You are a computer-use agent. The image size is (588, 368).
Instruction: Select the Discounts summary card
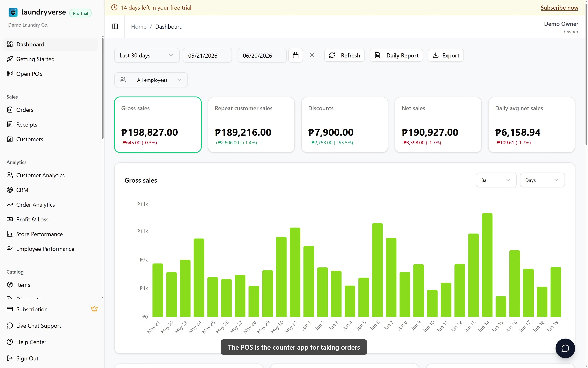345,125
